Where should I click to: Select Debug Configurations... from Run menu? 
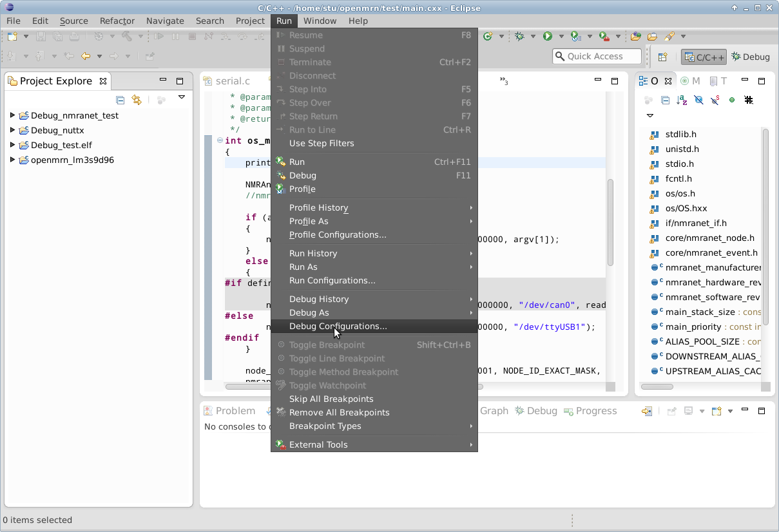(338, 327)
